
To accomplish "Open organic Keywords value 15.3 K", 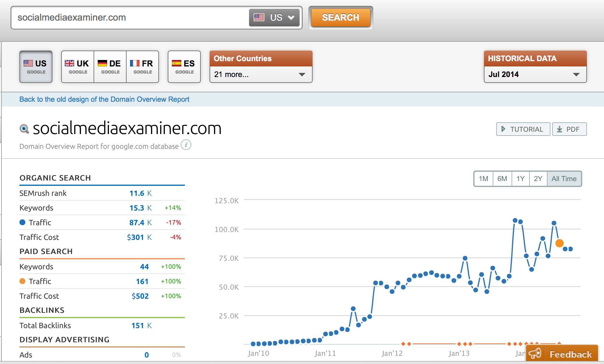I will click(141, 208).
